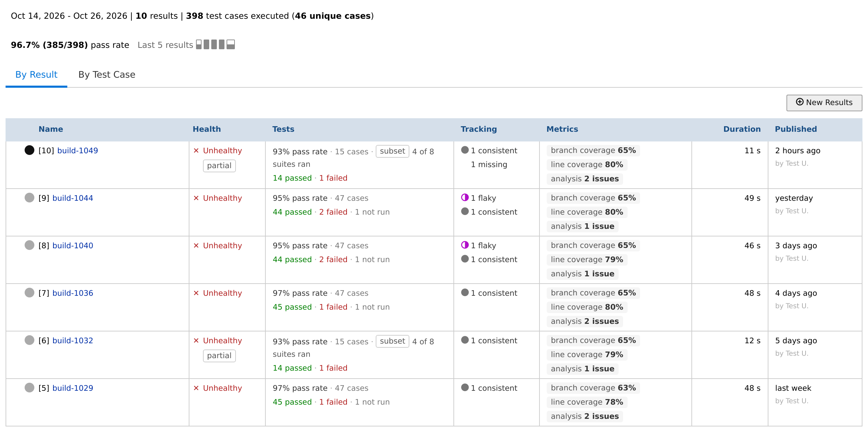Click the gray status dot for build-1032

(x=29, y=340)
